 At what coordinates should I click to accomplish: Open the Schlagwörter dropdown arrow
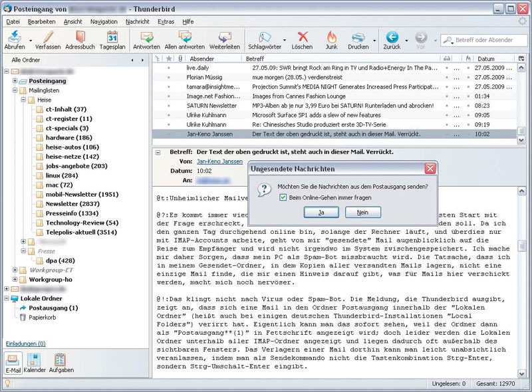click(285, 41)
